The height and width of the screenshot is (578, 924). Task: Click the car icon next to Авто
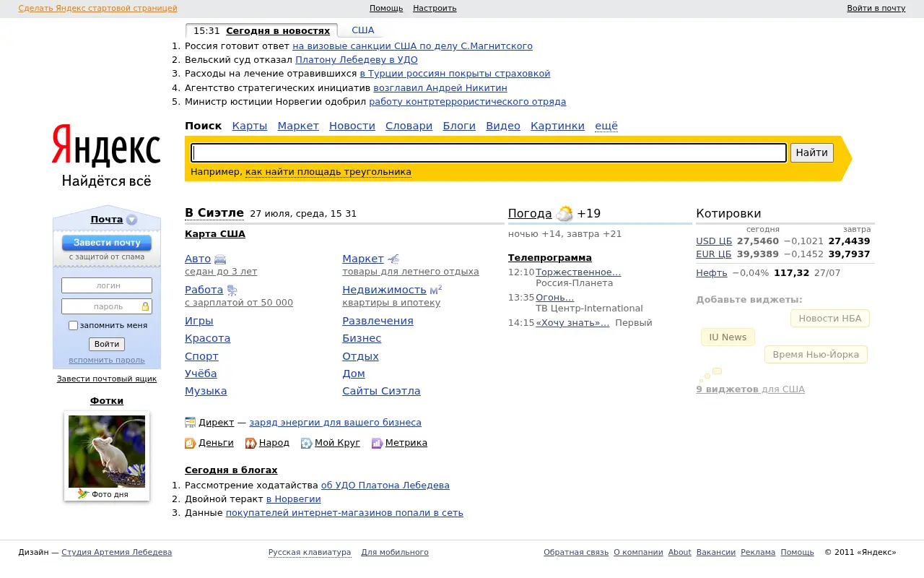click(x=220, y=259)
